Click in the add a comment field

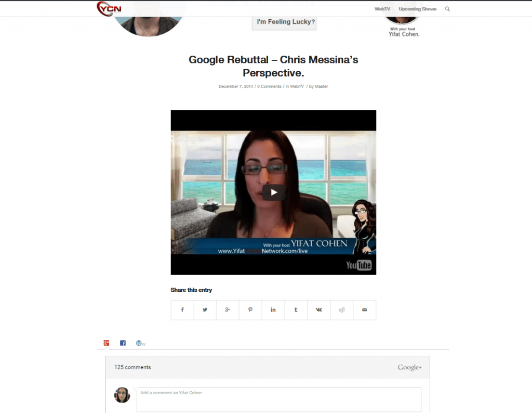pos(279,399)
